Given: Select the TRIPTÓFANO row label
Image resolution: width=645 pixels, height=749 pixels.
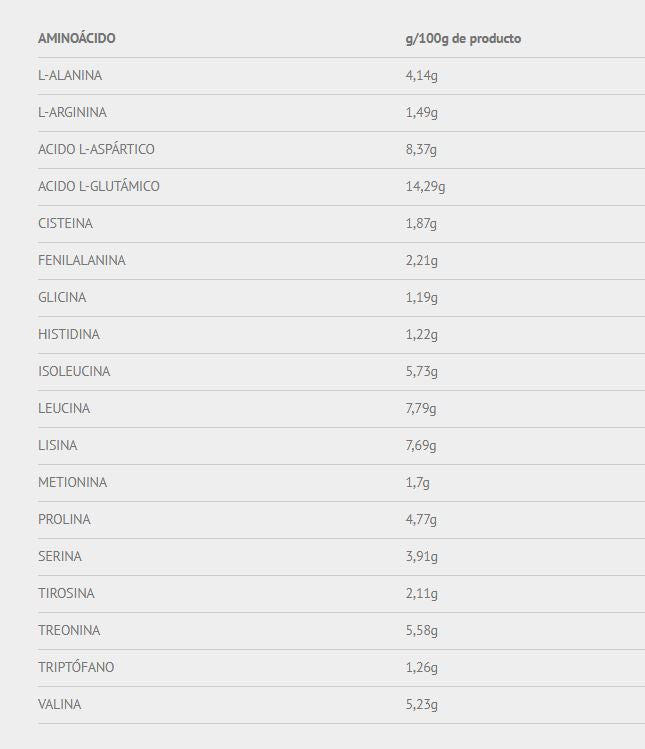Looking at the screenshot, I should [76, 667].
